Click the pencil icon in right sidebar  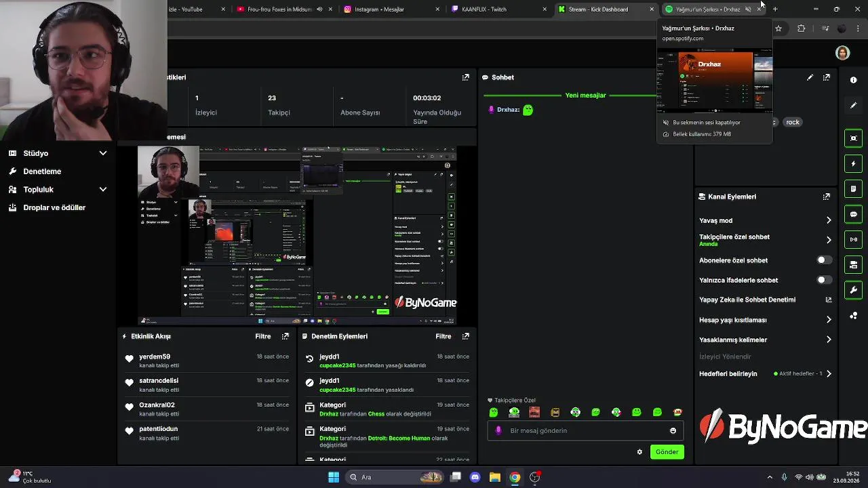[853, 105]
